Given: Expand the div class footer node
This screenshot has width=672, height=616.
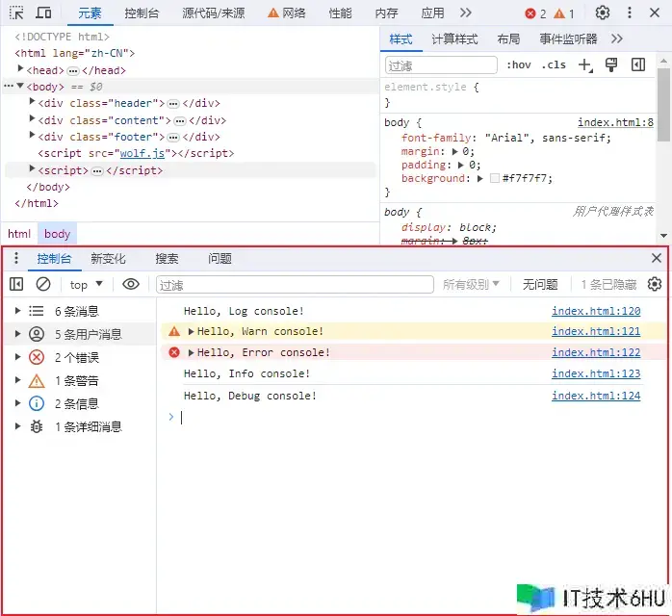Looking at the screenshot, I should tap(32, 135).
